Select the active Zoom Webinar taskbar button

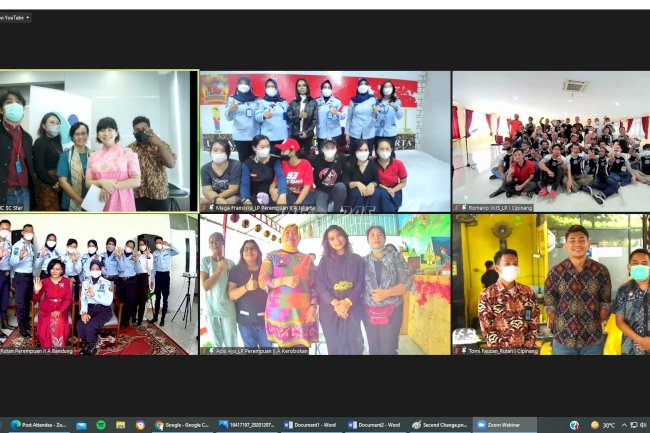[504, 425]
